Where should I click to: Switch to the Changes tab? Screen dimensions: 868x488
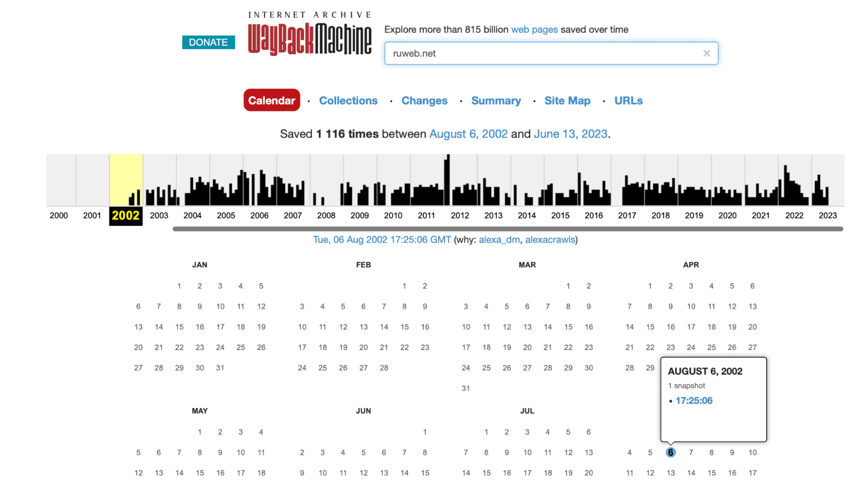pos(424,100)
